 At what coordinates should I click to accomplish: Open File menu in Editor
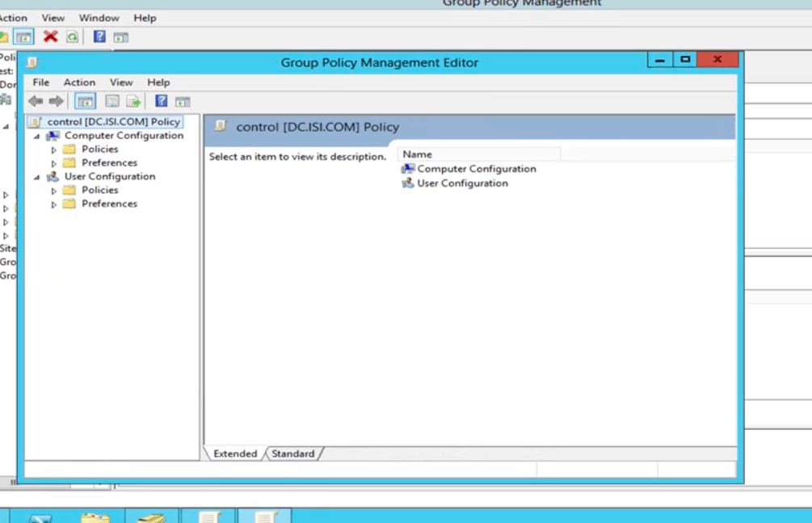point(41,82)
